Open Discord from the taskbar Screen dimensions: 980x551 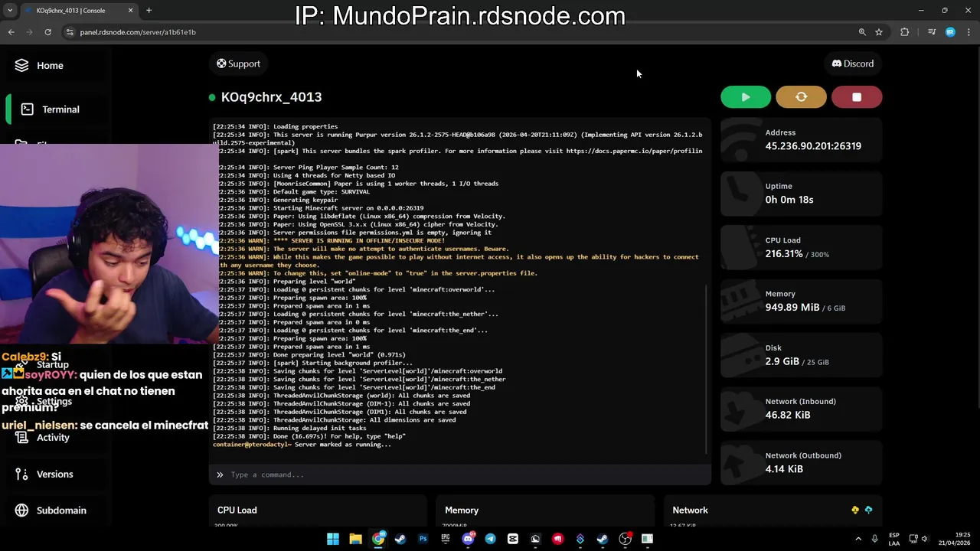pyautogui.click(x=468, y=539)
